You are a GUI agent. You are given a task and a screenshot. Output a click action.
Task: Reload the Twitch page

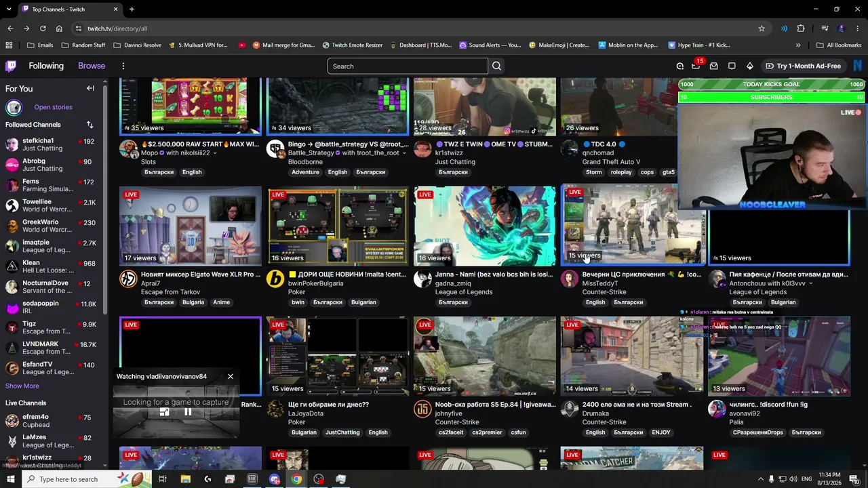(x=43, y=28)
